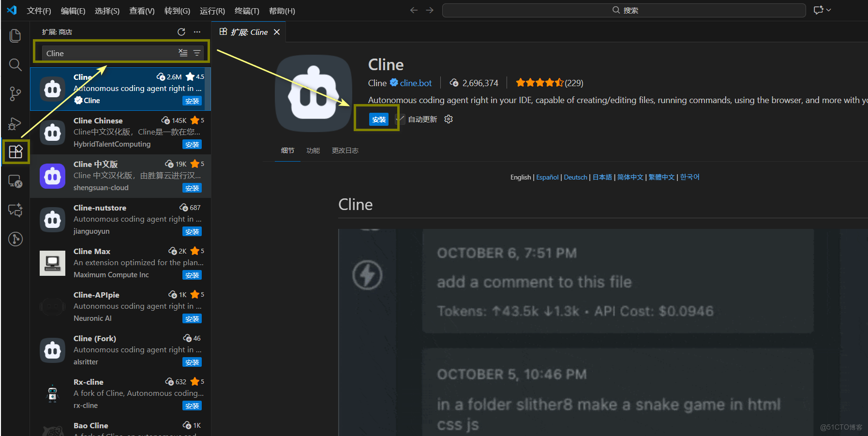Navigate forward with the right arrow in the title bar

click(x=430, y=10)
